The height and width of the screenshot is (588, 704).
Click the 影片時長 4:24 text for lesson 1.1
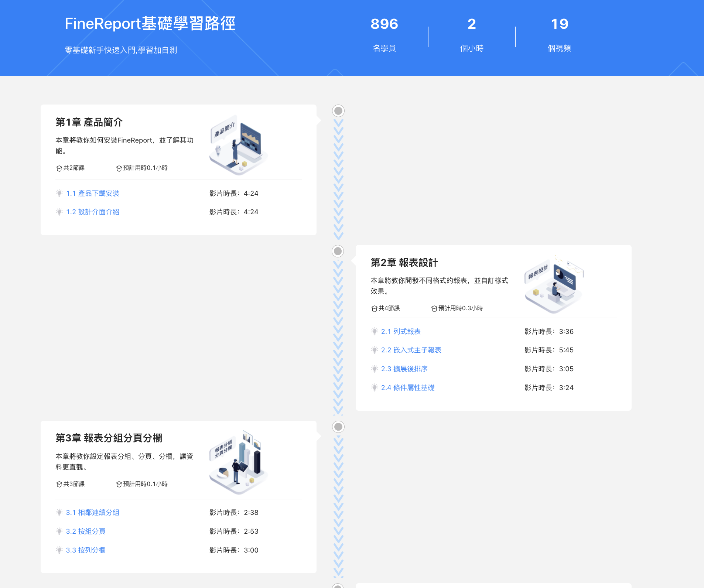tap(234, 193)
